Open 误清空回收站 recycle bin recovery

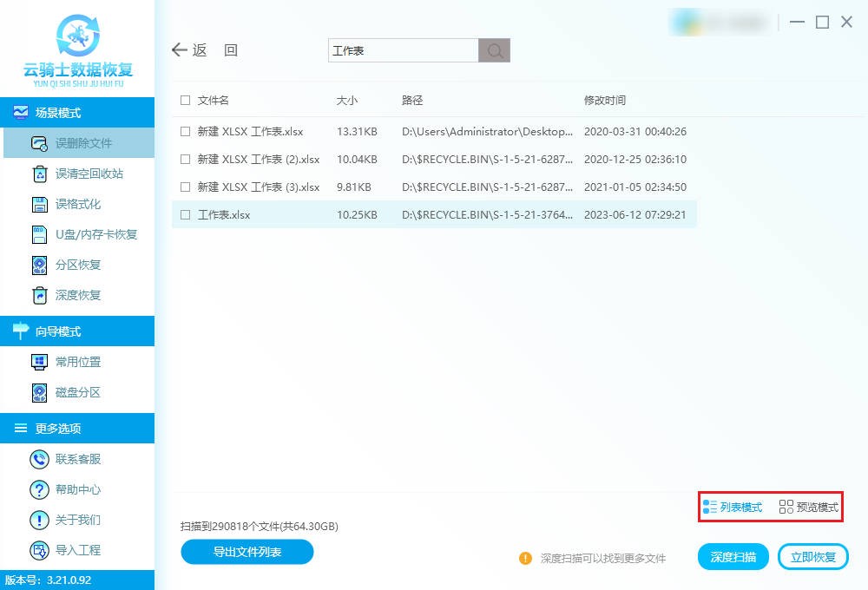click(39, 174)
